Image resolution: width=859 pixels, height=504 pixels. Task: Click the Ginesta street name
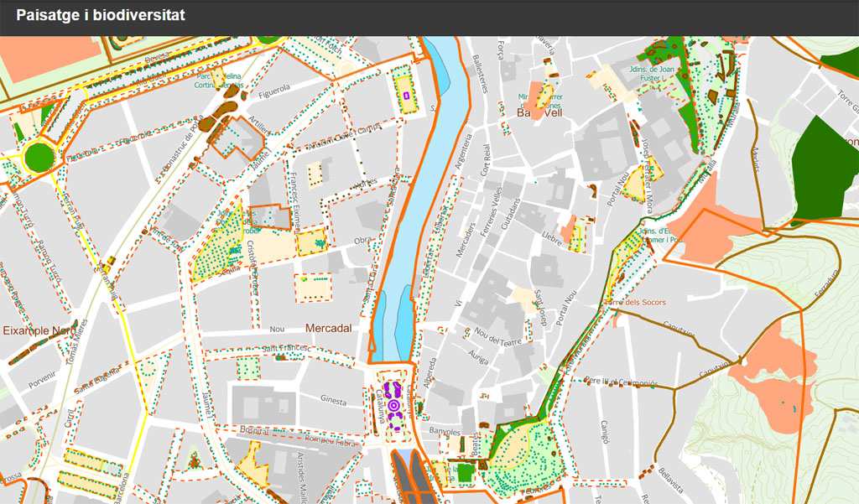(x=332, y=403)
